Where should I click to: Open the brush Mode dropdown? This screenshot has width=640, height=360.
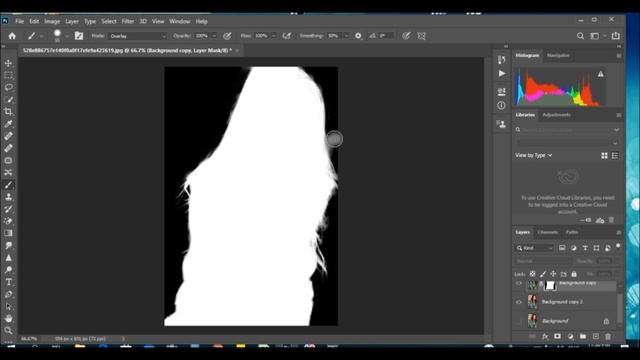tap(138, 36)
